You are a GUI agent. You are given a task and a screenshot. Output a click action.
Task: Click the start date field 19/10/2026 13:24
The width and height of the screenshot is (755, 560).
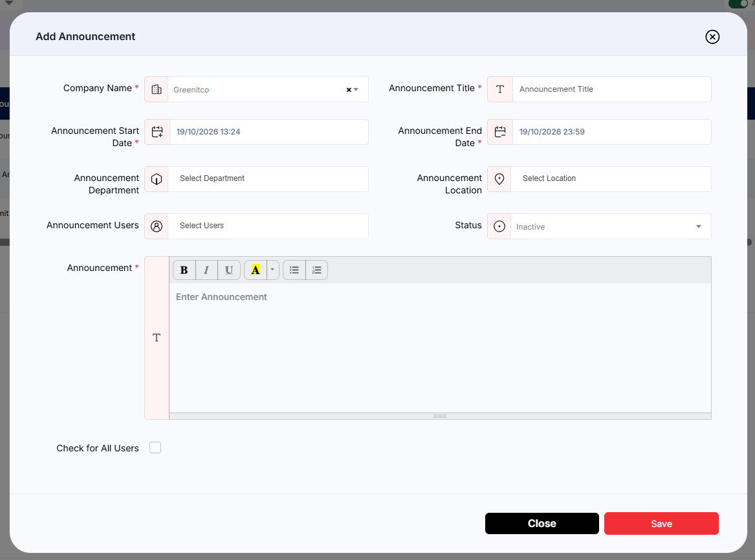coord(268,132)
